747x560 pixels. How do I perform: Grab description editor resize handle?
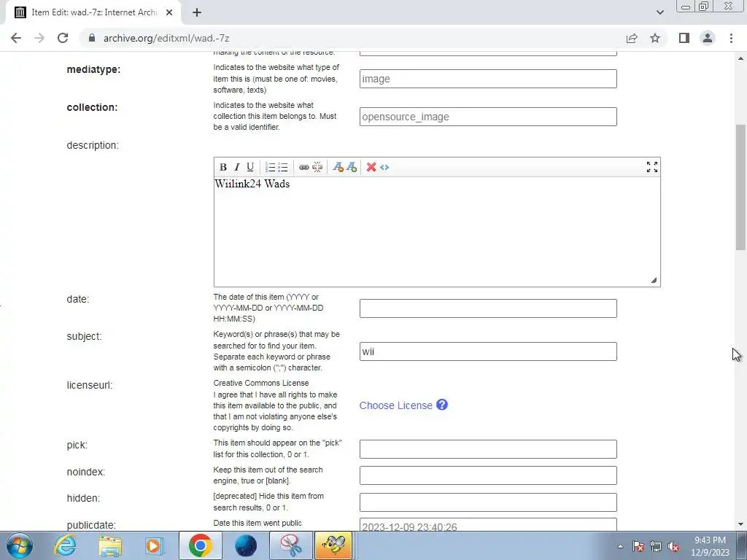point(654,281)
